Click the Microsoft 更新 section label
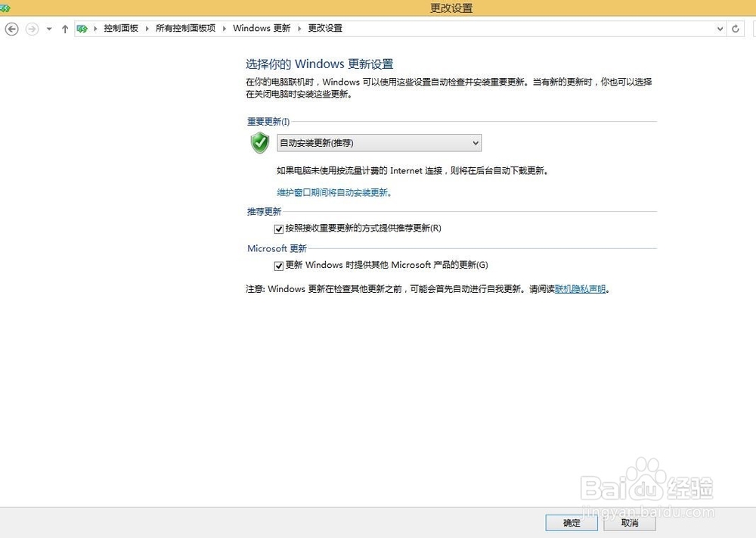 click(x=277, y=248)
